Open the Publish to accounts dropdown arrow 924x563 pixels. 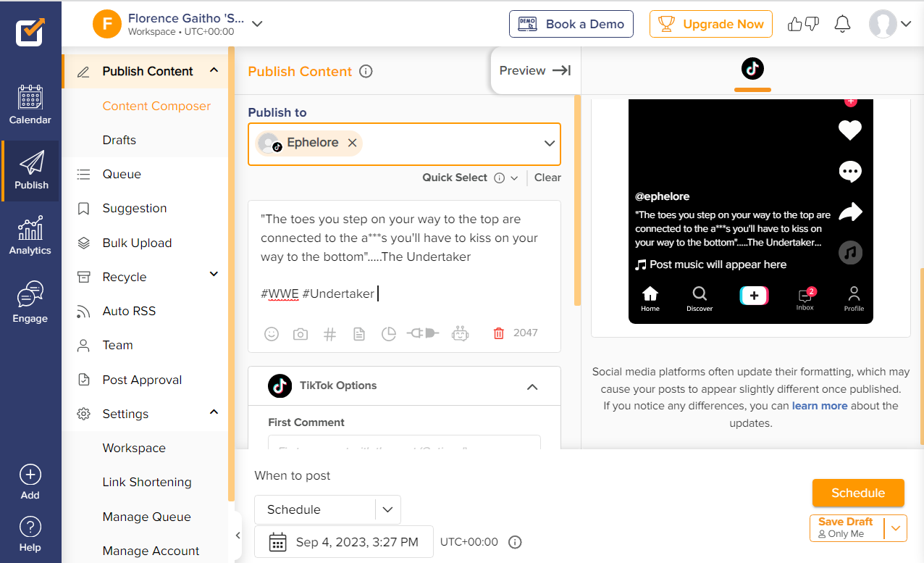click(x=550, y=143)
